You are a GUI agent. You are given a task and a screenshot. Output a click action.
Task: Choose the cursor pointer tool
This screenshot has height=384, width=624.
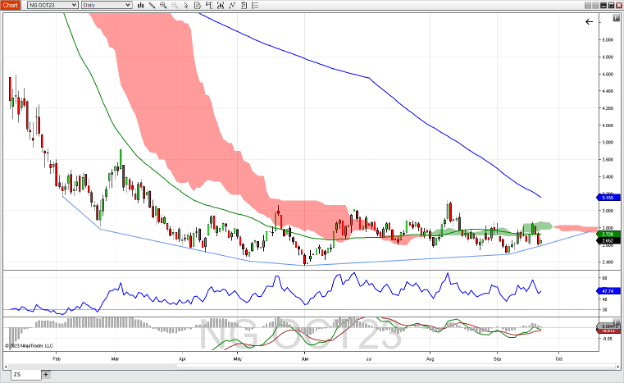[x=186, y=5]
